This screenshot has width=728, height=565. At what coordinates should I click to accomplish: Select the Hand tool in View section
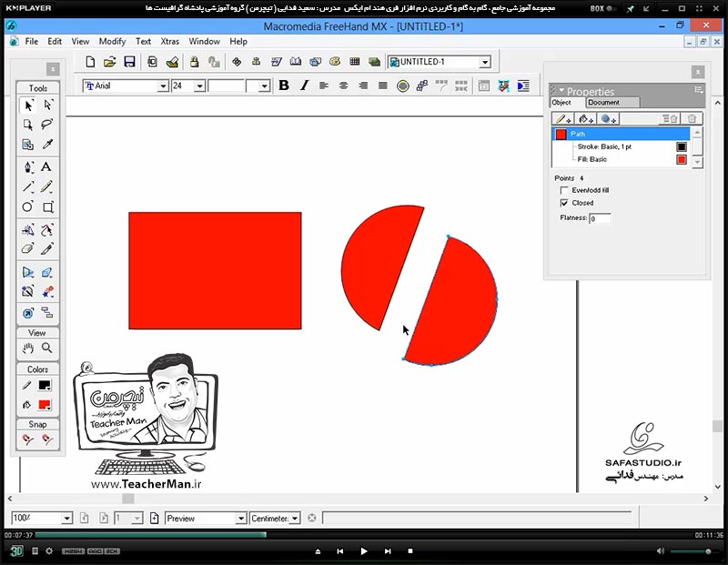click(x=28, y=348)
